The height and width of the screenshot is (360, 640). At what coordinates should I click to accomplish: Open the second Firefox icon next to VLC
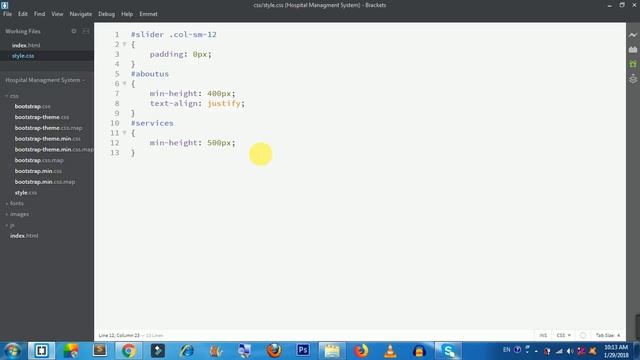[361, 351]
